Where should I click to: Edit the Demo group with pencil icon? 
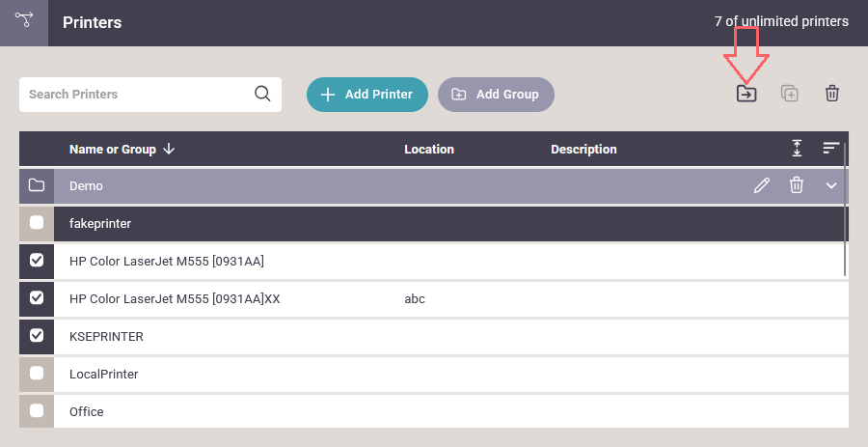click(x=762, y=185)
